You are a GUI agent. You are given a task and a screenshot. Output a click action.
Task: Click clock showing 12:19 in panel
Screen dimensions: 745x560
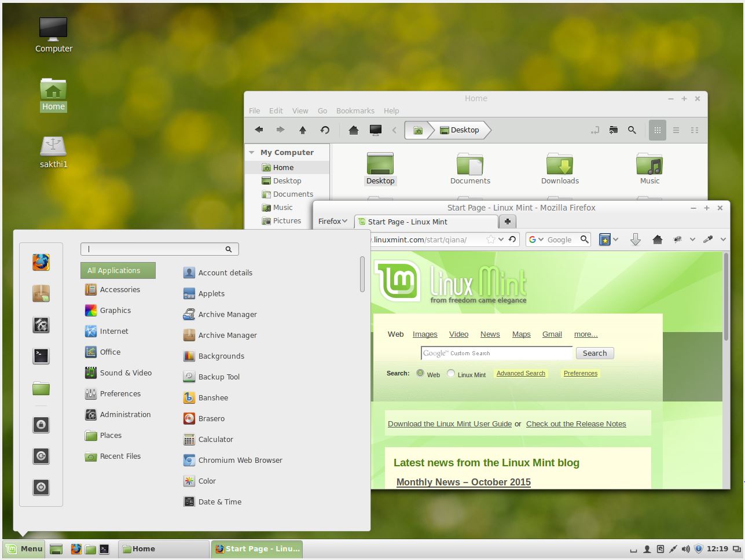(x=717, y=549)
